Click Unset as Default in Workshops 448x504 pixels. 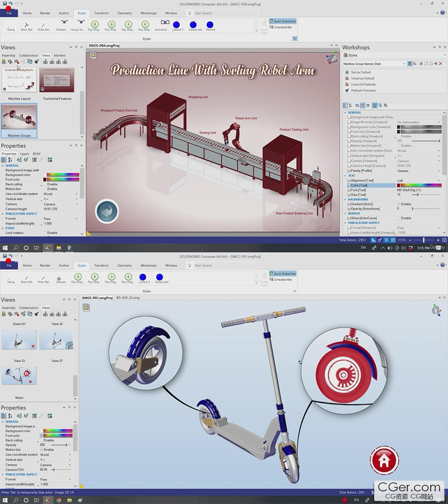click(362, 78)
